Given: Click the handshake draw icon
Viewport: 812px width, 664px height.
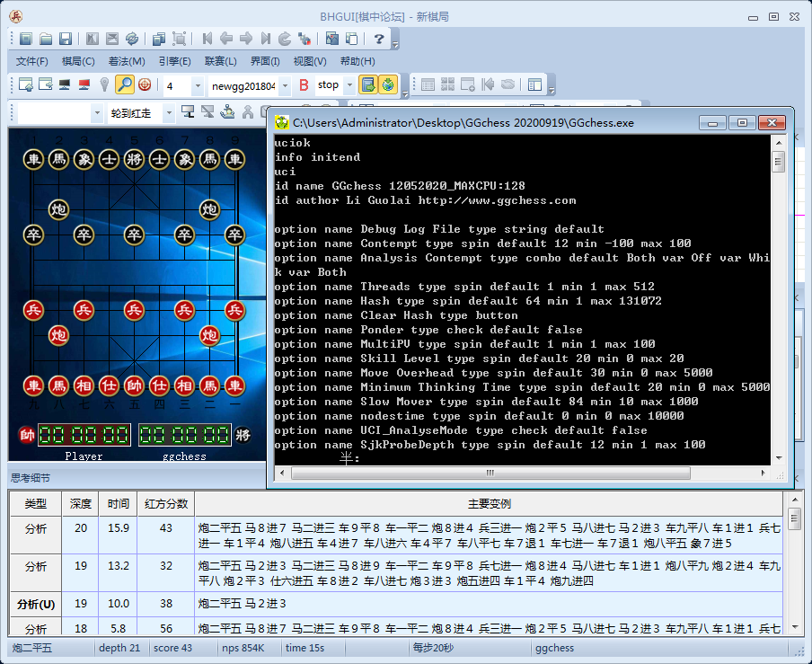Looking at the screenshot, I should coord(508,84).
